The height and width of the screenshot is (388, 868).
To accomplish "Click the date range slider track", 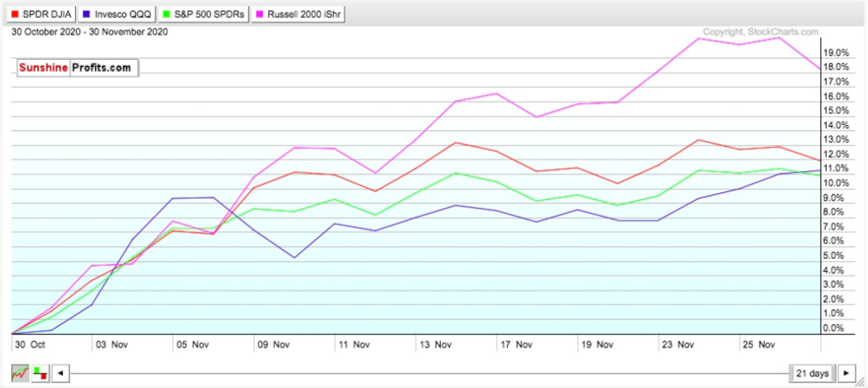I will pos(429,373).
